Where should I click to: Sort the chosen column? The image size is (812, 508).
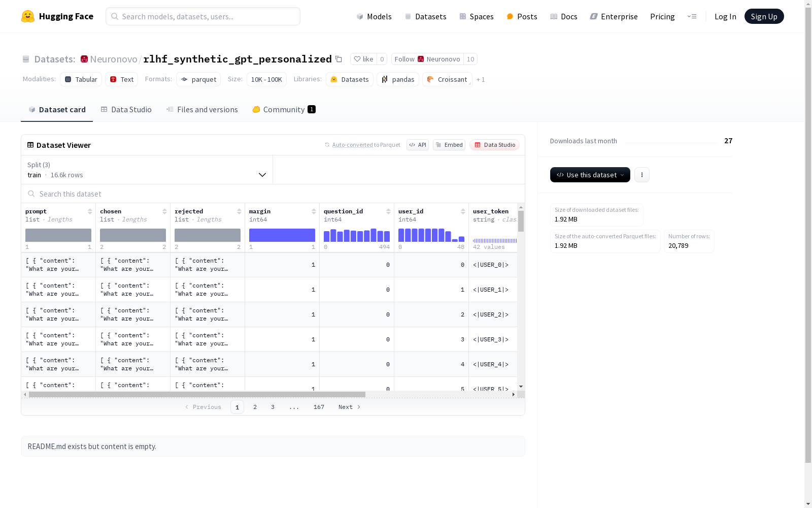[164, 211]
